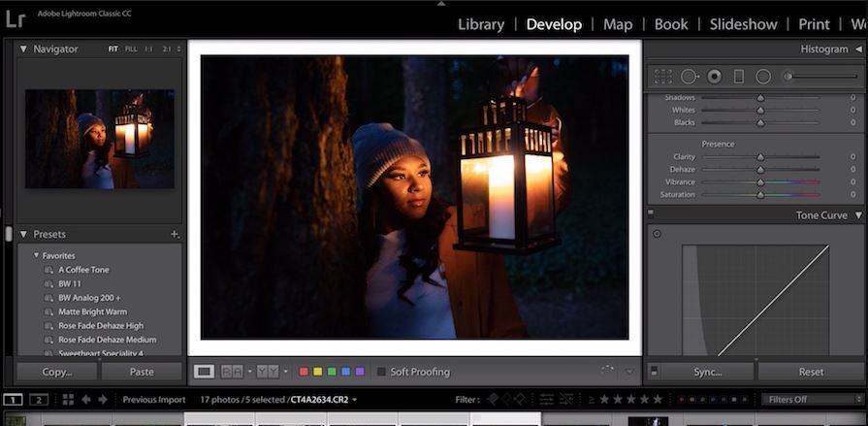868x426 pixels.
Task: Open the Navigator zoom level dropdown arrows
Action: point(178,49)
